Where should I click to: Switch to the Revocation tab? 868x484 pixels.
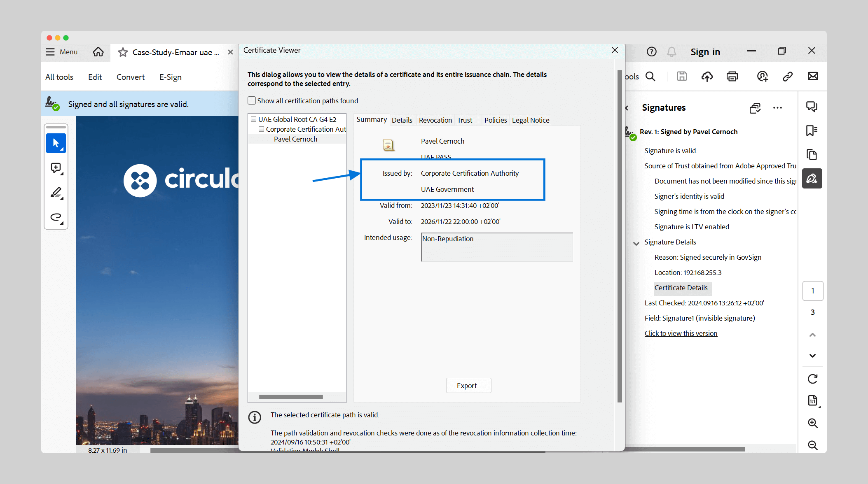pyautogui.click(x=435, y=120)
